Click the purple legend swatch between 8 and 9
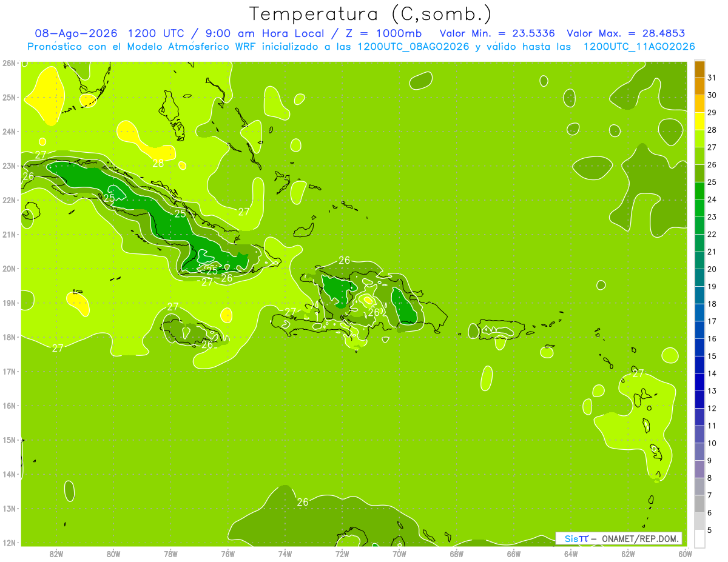 (x=699, y=469)
